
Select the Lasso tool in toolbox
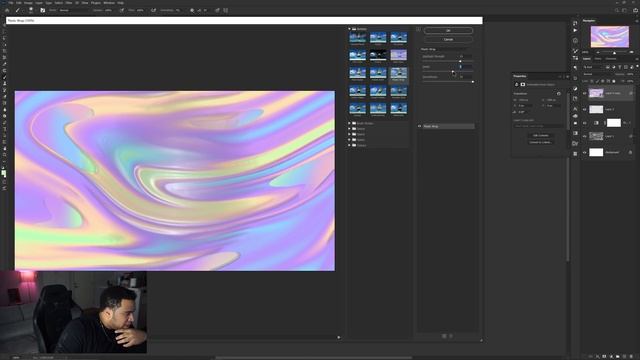click(x=4, y=38)
